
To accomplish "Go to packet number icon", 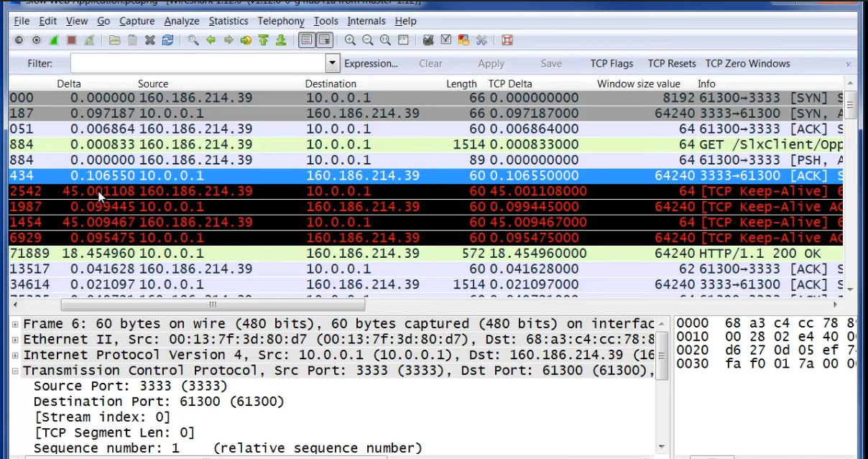I will [x=246, y=40].
